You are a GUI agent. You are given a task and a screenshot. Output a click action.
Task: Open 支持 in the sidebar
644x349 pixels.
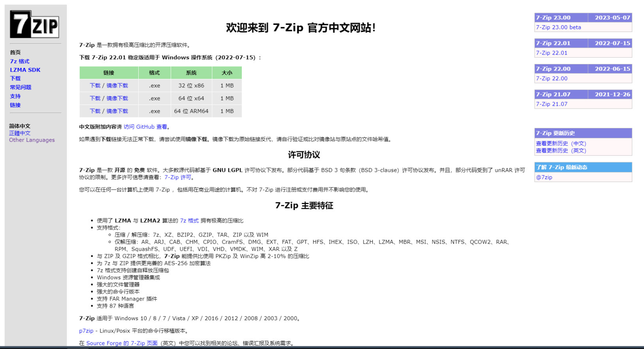[15, 96]
